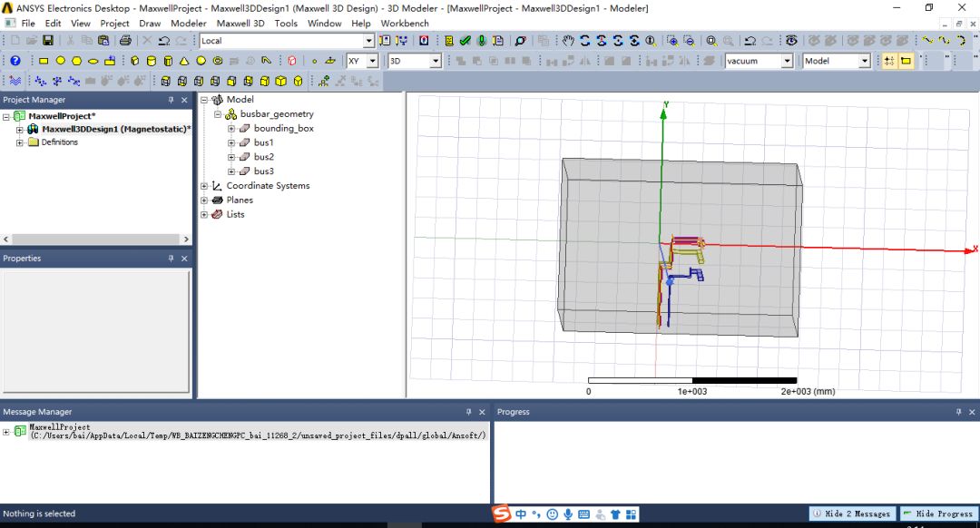Click the eye visibility icon in the toolbar
This screenshot has width=980, height=528.
(x=791, y=41)
